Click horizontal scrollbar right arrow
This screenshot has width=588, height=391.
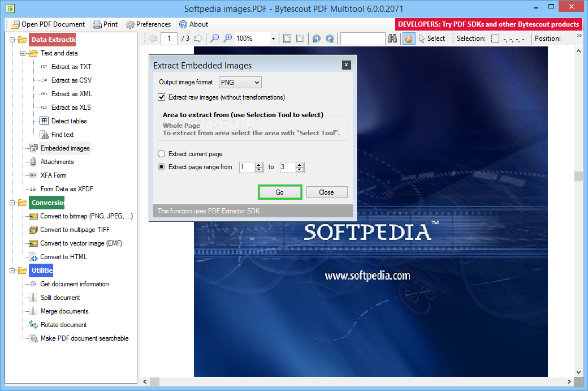tap(569, 381)
